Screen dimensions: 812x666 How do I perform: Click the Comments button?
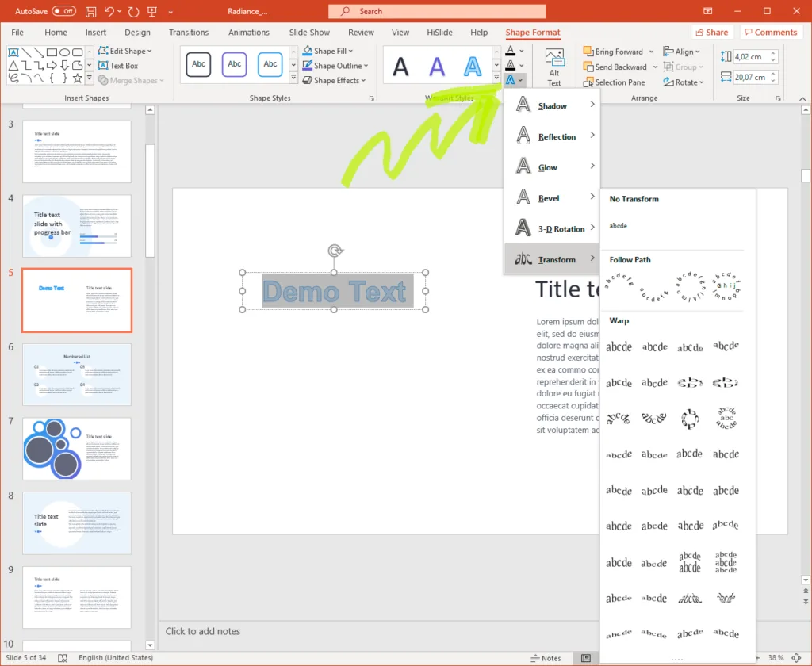pos(771,32)
